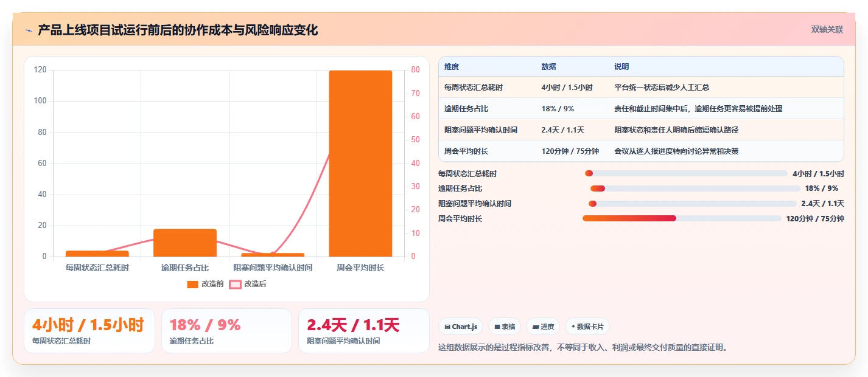The height and width of the screenshot is (377, 868).
Task: Click the 说明 table column header
Action: [x=621, y=67]
